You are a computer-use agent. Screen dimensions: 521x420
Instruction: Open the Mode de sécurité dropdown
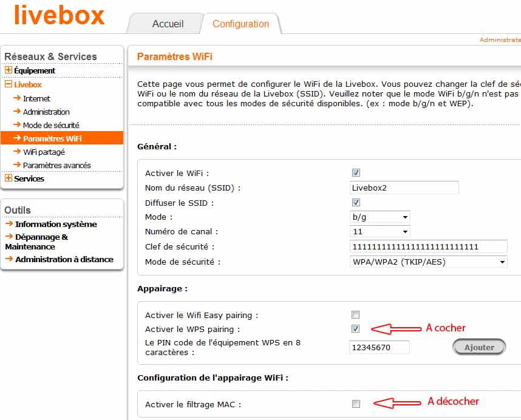[428, 262]
